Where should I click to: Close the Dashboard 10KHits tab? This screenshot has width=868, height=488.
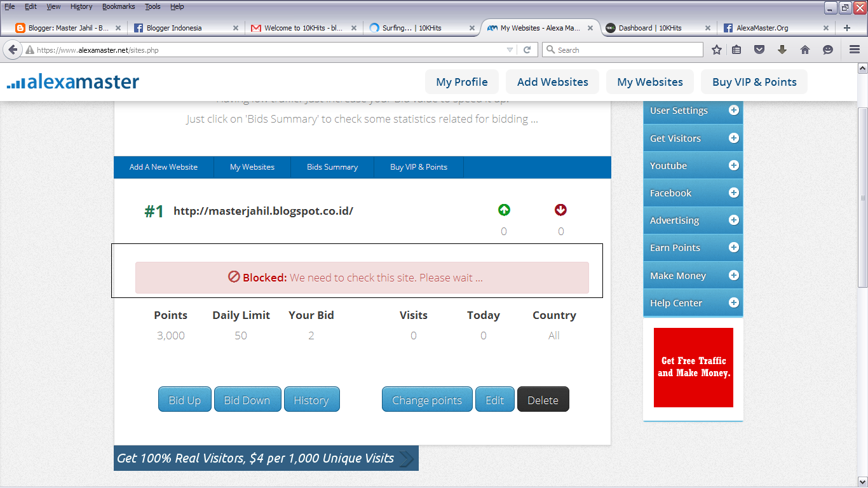coord(708,28)
